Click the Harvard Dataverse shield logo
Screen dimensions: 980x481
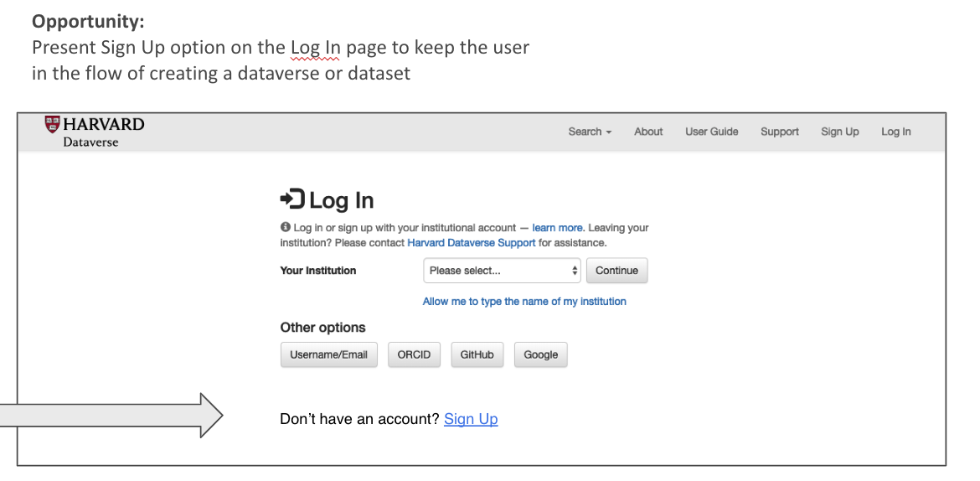(x=52, y=125)
